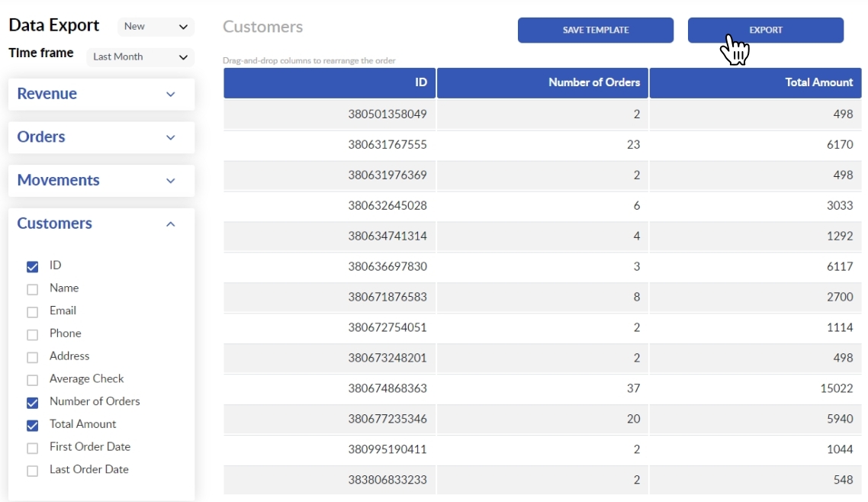Click the Customers heading above the table

[263, 27]
